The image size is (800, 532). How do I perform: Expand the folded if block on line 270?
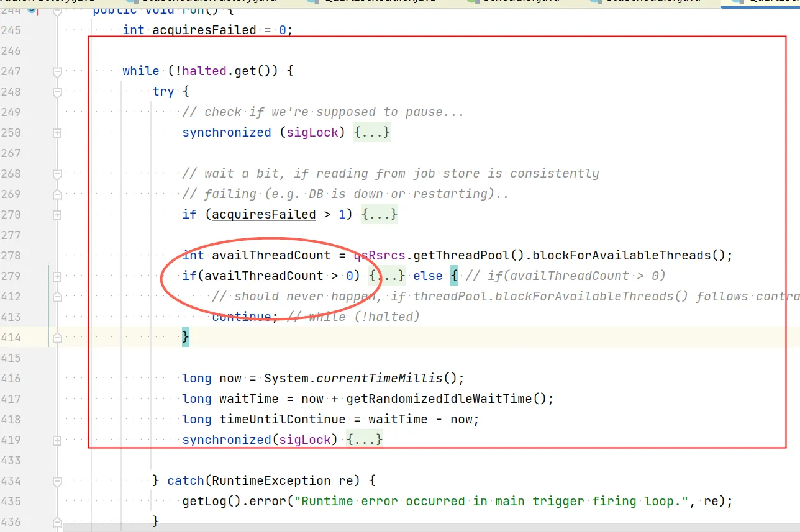57,215
